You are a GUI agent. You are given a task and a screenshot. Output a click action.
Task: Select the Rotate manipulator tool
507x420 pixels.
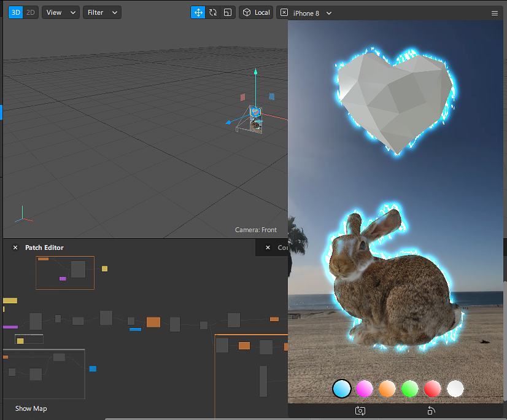(x=212, y=12)
